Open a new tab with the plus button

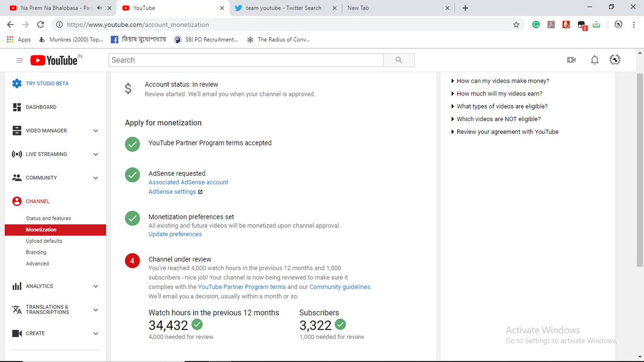click(465, 8)
